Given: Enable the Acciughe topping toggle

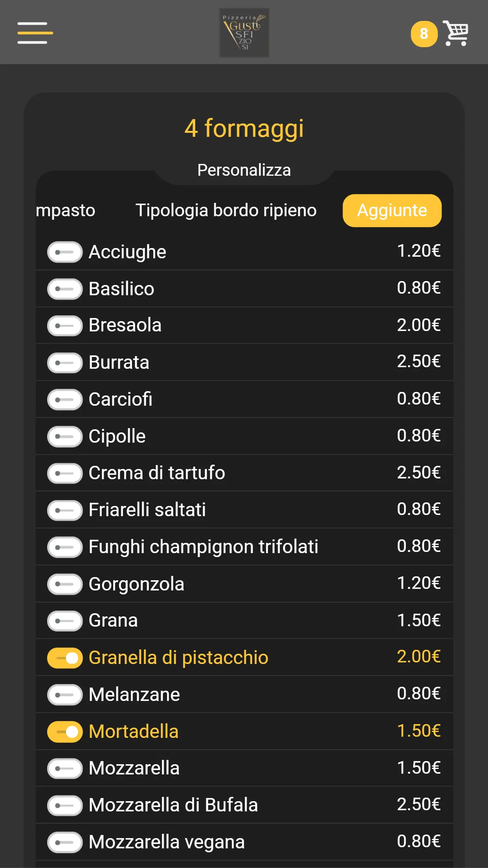Looking at the screenshot, I should [x=65, y=252].
